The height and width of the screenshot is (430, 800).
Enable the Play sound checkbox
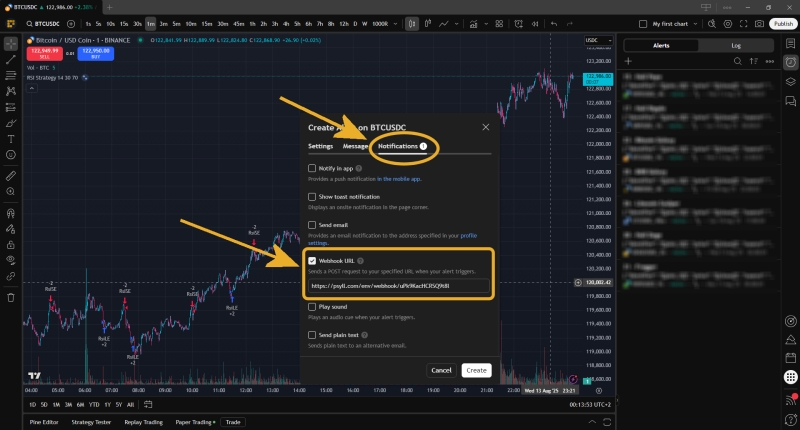[312, 307]
